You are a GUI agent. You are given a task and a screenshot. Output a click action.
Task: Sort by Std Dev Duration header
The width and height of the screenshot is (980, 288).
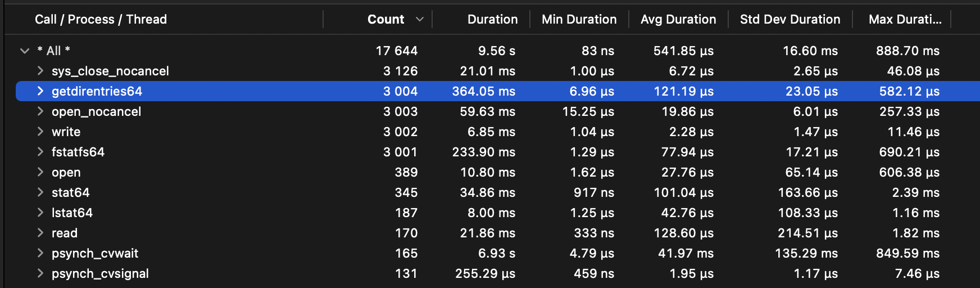coord(790,19)
